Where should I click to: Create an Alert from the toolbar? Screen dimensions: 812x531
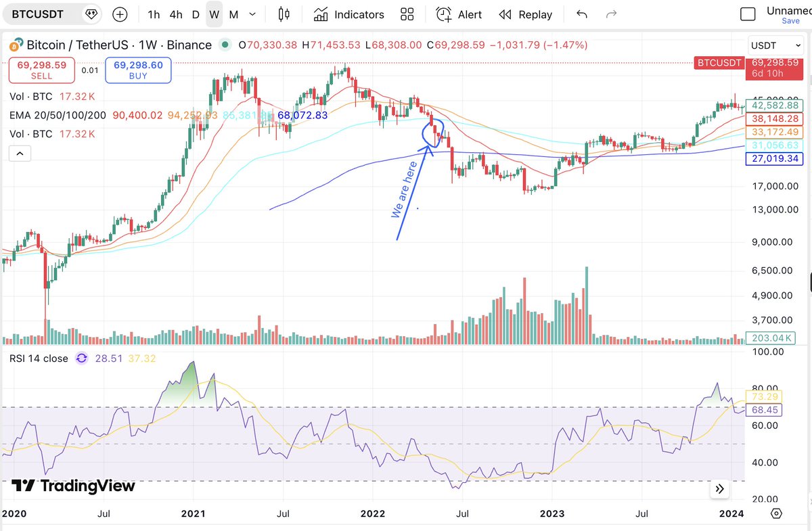coord(459,14)
